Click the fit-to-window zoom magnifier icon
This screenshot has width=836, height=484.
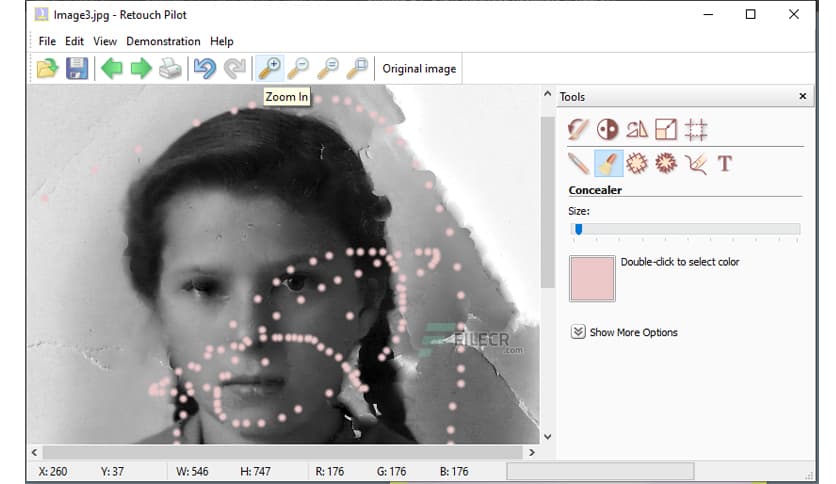pyautogui.click(x=357, y=68)
